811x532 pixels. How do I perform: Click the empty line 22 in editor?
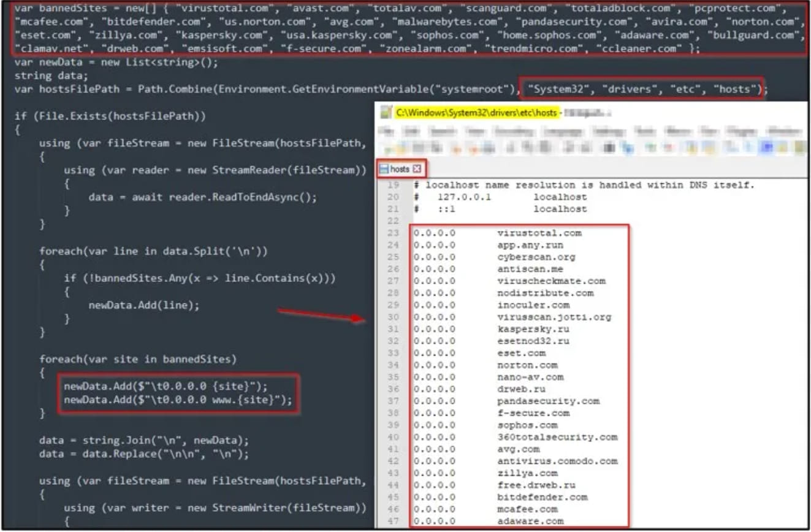click(x=521, y=221)
